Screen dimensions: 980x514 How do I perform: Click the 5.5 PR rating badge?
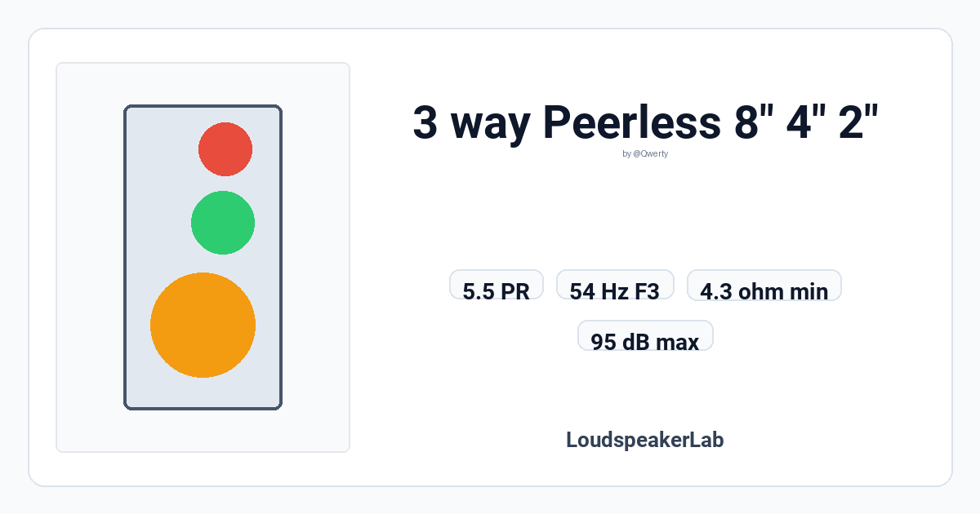click(497, 285)
